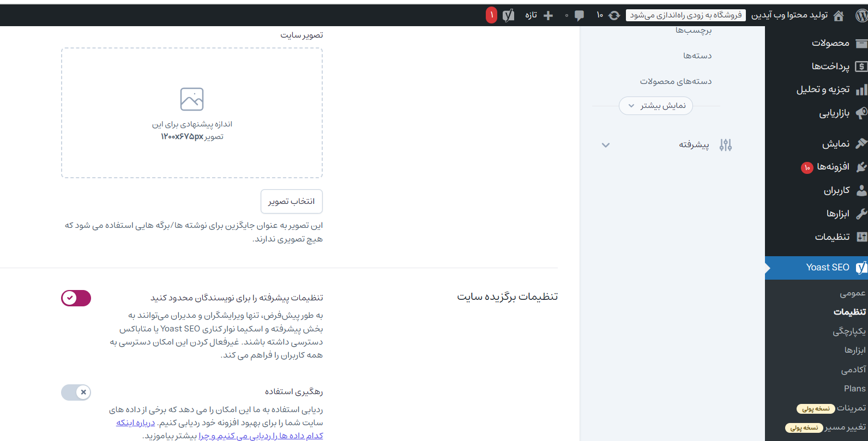Open Yoast icon in top admin bar
Image resolution: width=868 pixels, height=441 pixels.
(508, 15)
